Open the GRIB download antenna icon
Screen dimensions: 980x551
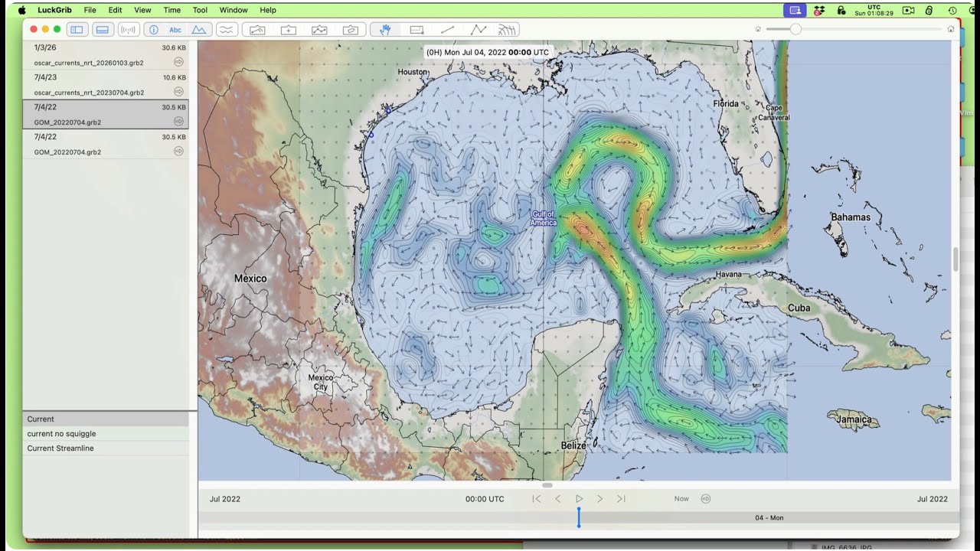(x=128, y=30)
